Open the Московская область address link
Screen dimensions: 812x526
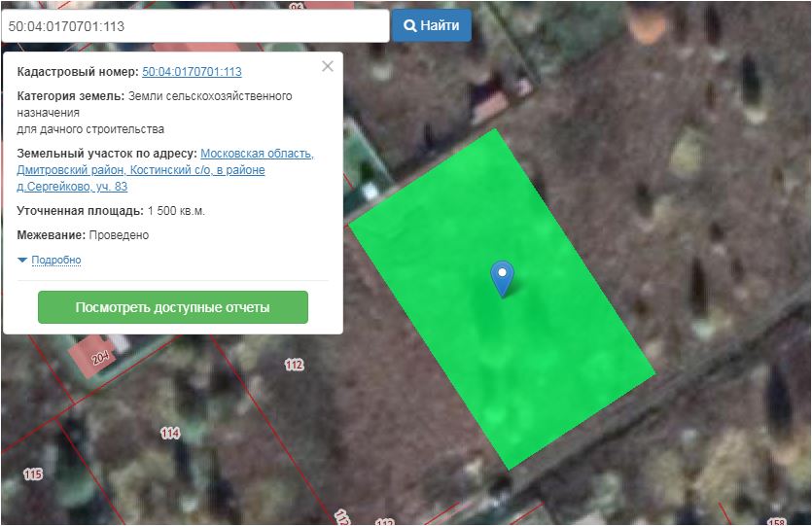point(257,154)
